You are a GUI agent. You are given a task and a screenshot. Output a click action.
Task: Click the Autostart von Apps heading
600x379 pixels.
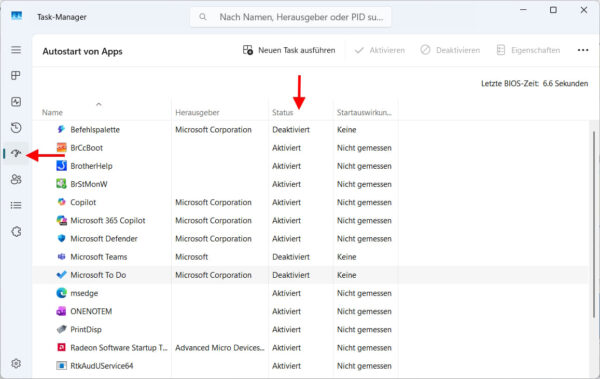click(82, 51)
